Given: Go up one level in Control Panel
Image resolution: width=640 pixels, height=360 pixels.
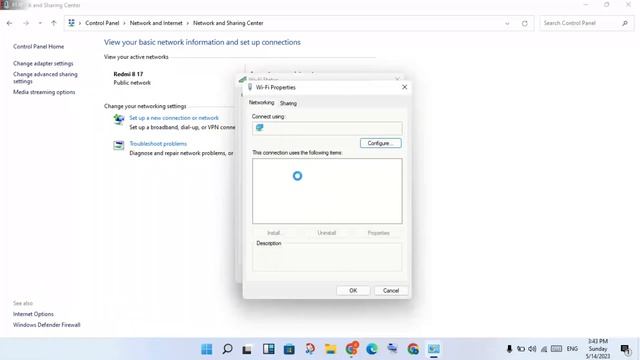Looking at the screenshot, I should click(53, 23).
